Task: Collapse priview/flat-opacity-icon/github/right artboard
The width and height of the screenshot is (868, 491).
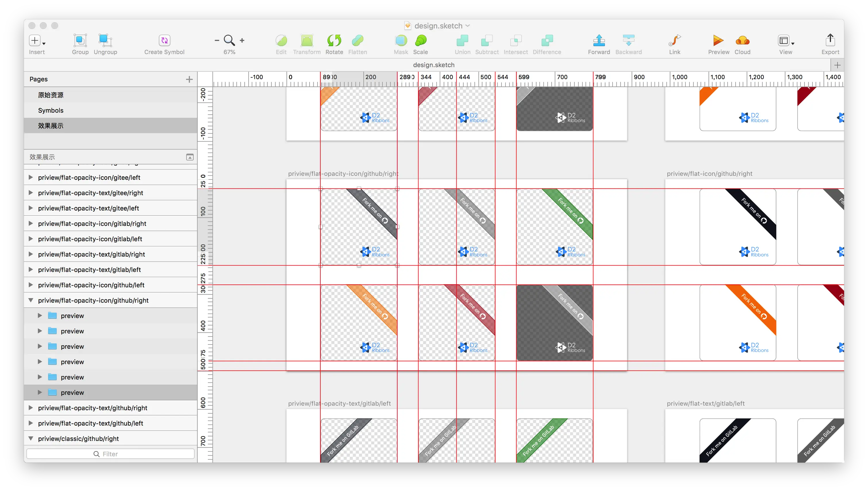Action: point(31,300)
